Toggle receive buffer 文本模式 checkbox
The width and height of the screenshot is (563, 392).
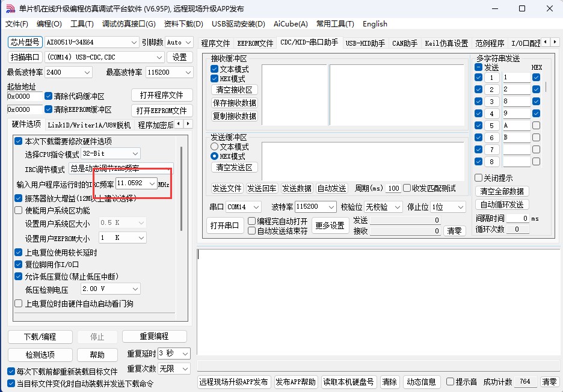214,69
